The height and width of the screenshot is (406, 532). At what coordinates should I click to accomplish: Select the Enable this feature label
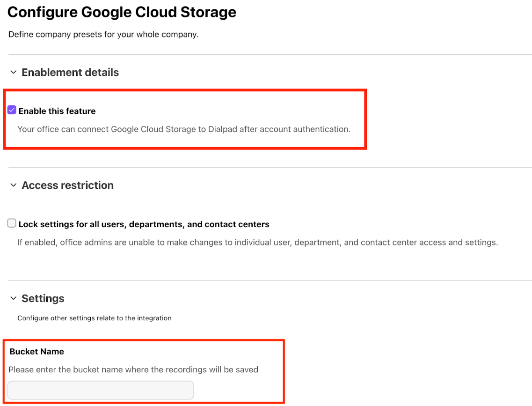57,111
